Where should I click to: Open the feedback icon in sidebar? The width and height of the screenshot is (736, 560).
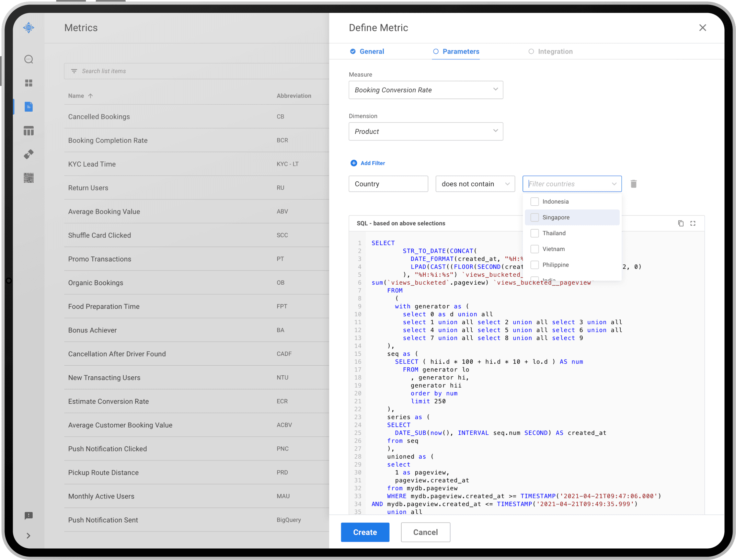pos(29,516)
